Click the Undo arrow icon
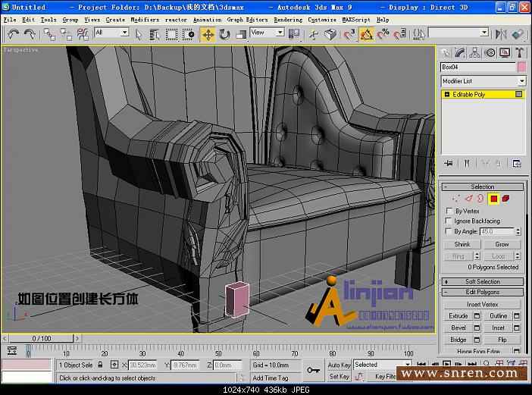 13,34
